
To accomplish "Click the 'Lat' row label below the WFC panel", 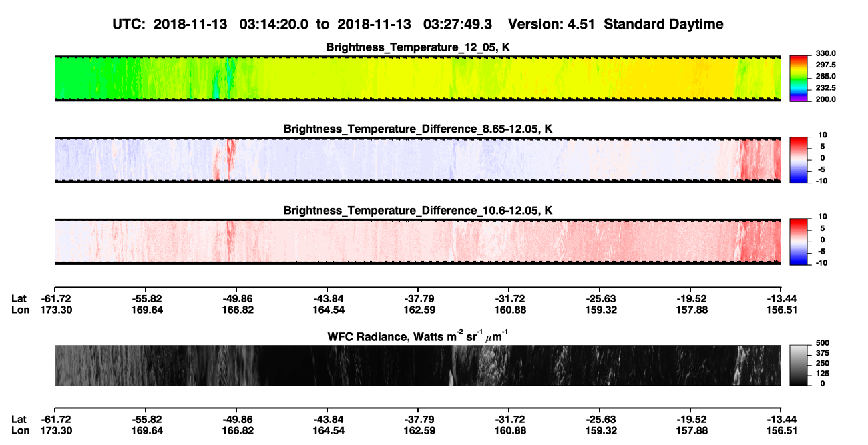I will click(x=19, y=420).
